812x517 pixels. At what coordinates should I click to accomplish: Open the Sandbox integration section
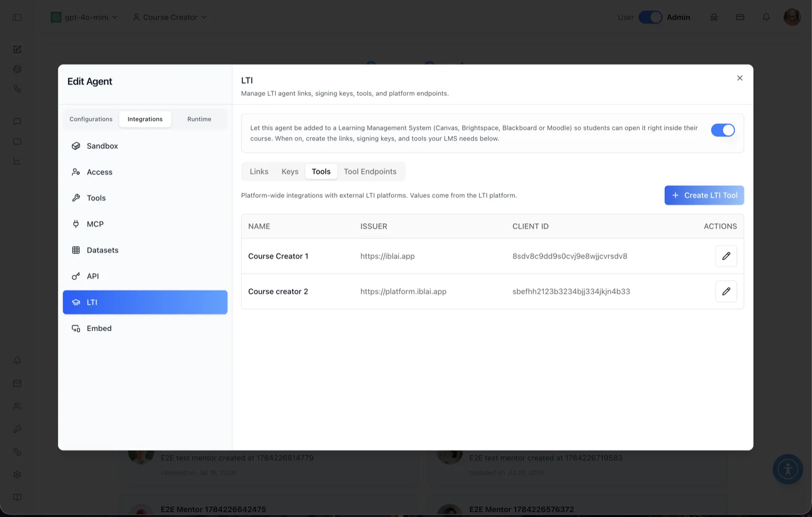point(145,146)
